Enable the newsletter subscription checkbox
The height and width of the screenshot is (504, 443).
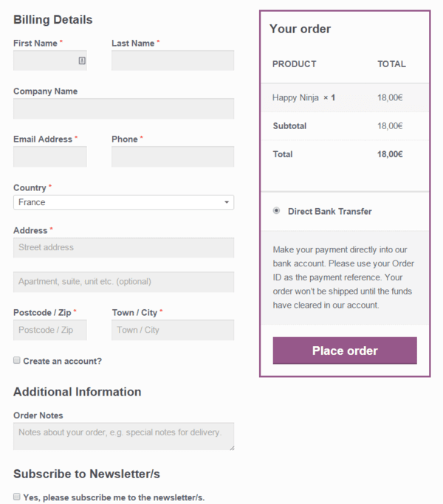(17, 497)
